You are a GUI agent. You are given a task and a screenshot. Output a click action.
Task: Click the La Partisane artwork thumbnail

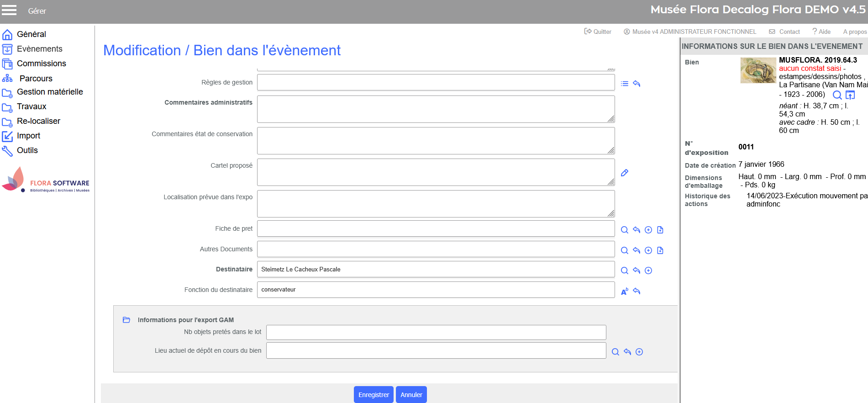tap(758, 70)
